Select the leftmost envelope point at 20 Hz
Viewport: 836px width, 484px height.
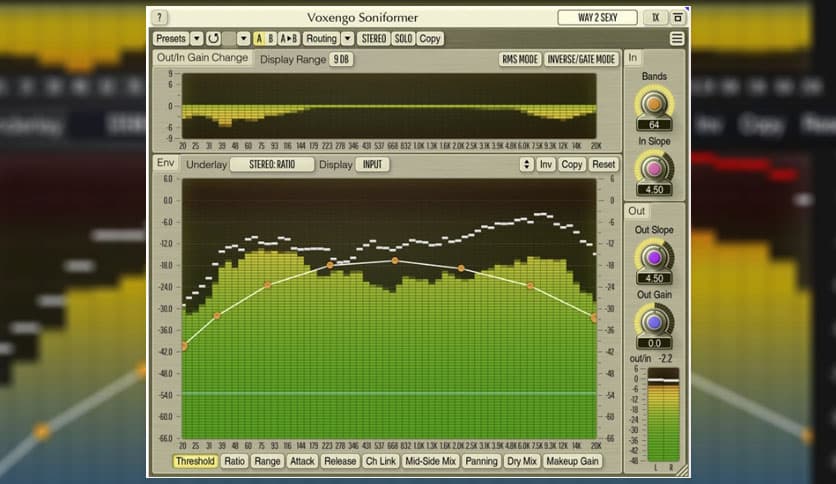click(x=184, y=346)
